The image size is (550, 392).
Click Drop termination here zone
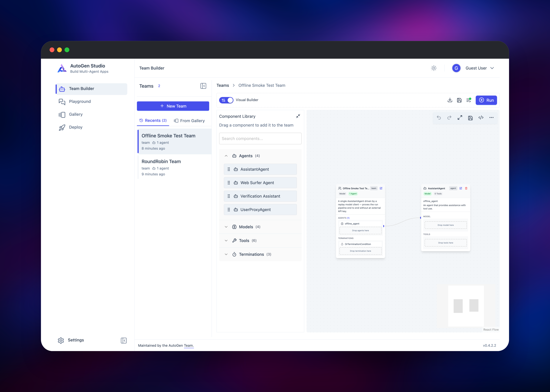pyautogui.click(x=360, y=251)
